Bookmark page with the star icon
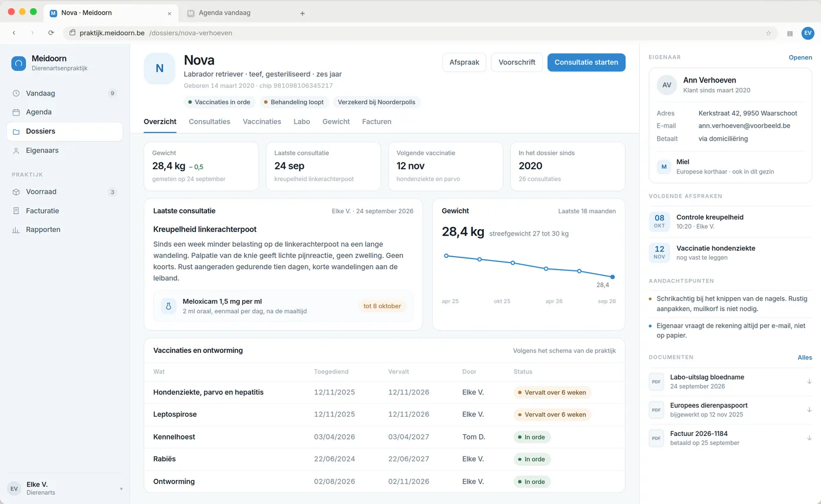The height and width of the screenshot is (504, 821). 768,33
